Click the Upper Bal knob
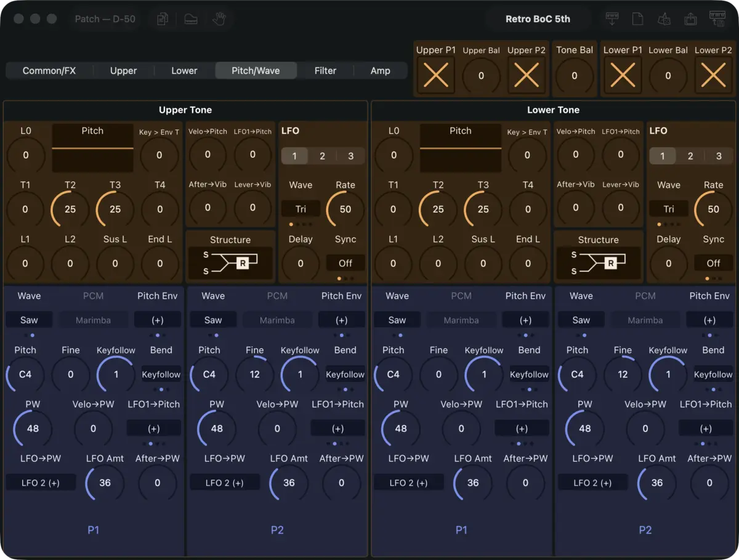The image size is (739, 560). pyautogui.click(x=481, y=76)
